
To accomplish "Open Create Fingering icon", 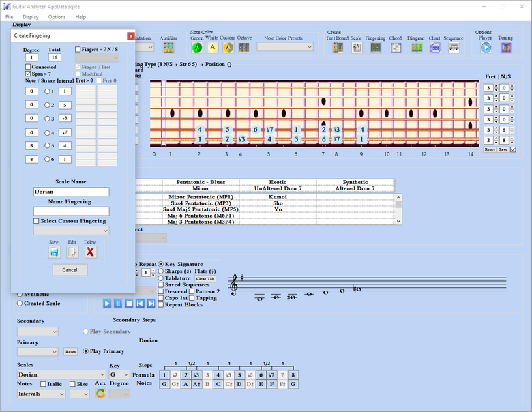I will tap(375, 48).
